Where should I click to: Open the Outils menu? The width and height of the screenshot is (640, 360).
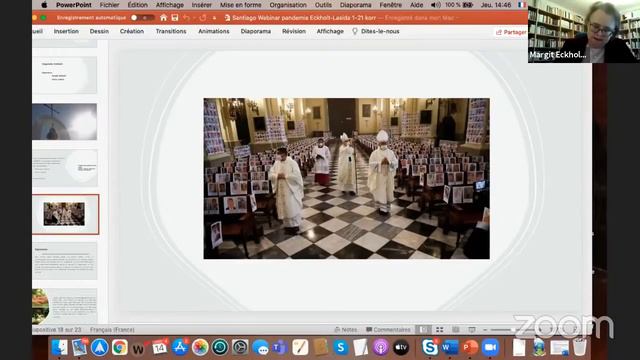tap(323, 5)
